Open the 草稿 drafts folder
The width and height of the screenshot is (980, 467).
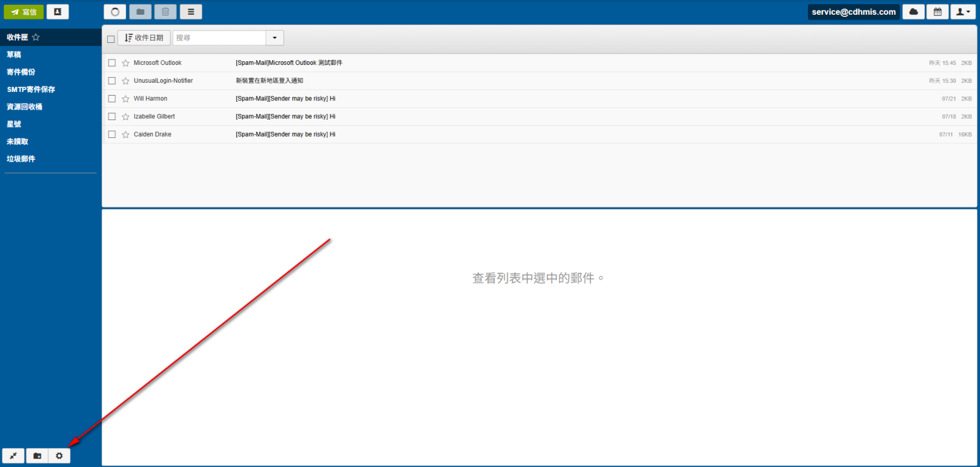(14, 55)
